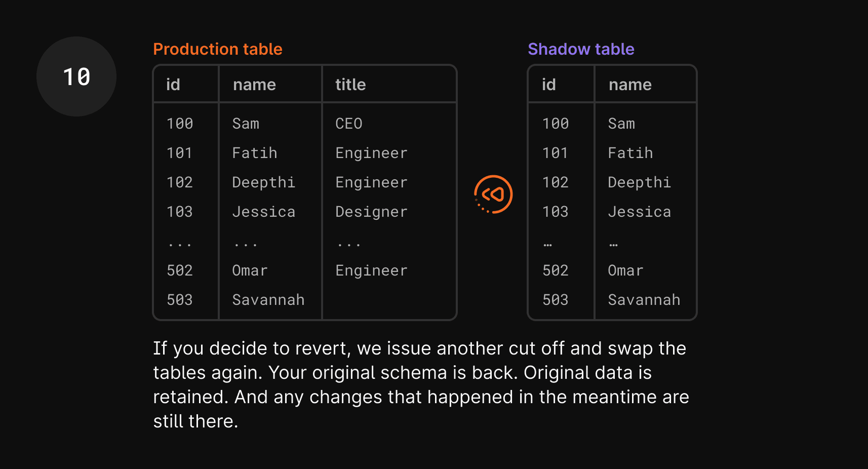Select the CEO title cell
The width and height of the screenshot is (868, 469).
(x=349, y=124)
